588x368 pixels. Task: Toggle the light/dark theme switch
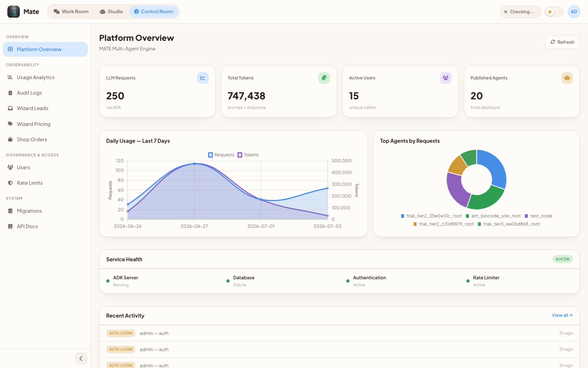[554, 12]
